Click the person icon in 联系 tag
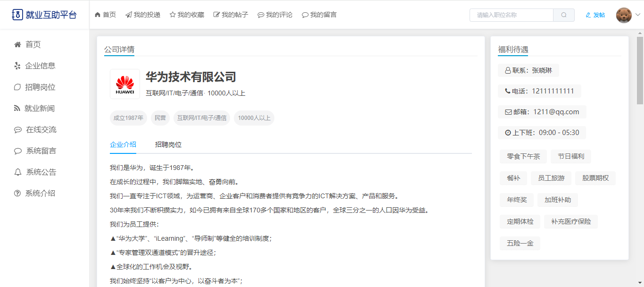Screen dimensions: 644x287 [508, 70]
